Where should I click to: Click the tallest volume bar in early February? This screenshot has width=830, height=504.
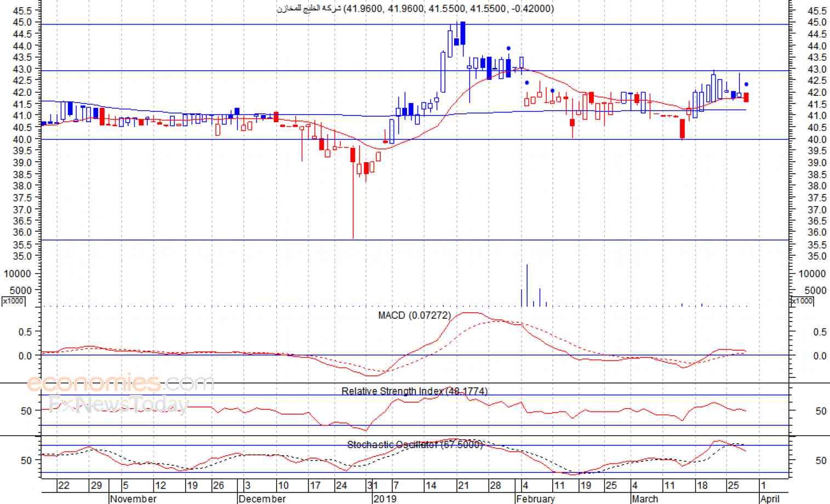click(527, 285)
